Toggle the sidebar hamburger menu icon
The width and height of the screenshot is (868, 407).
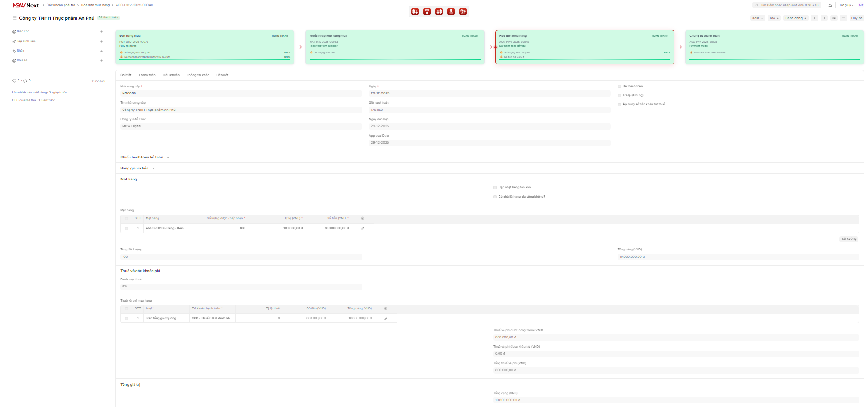(x=15, y=18)
